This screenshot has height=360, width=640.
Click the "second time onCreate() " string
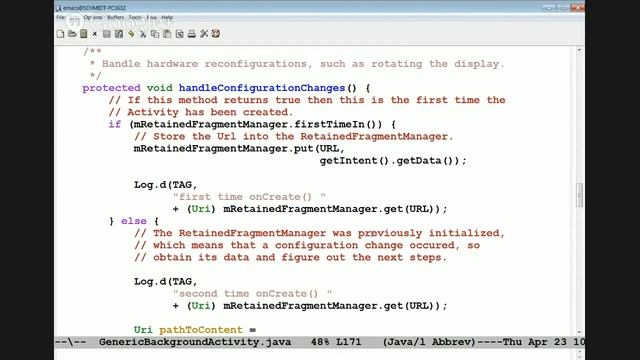(252, 294)
